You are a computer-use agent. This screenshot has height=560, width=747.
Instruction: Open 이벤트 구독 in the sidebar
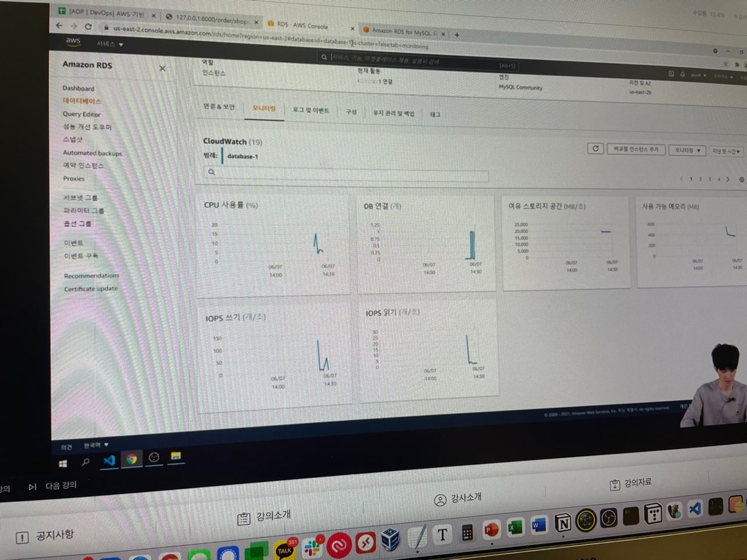[x=81, y=256]
